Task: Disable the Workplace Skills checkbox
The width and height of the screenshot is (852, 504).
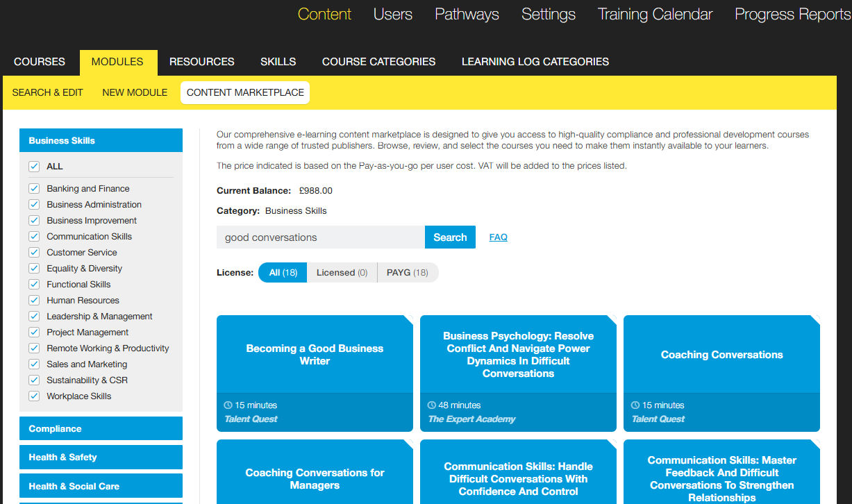Action: point(34,396)
